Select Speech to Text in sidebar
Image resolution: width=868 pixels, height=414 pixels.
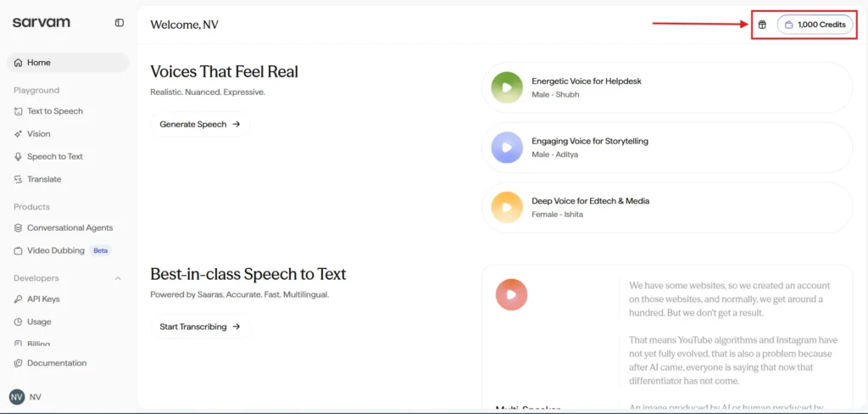tap(54, 157)
